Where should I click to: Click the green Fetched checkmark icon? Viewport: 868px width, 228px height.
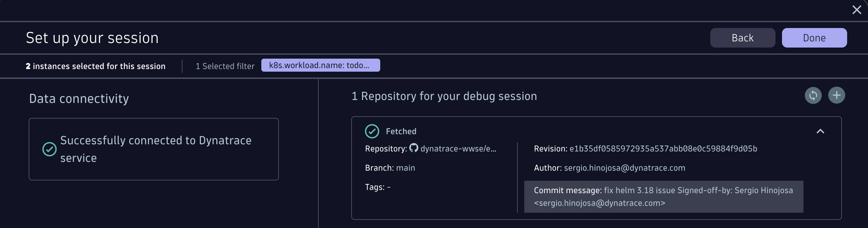[372, 131]
